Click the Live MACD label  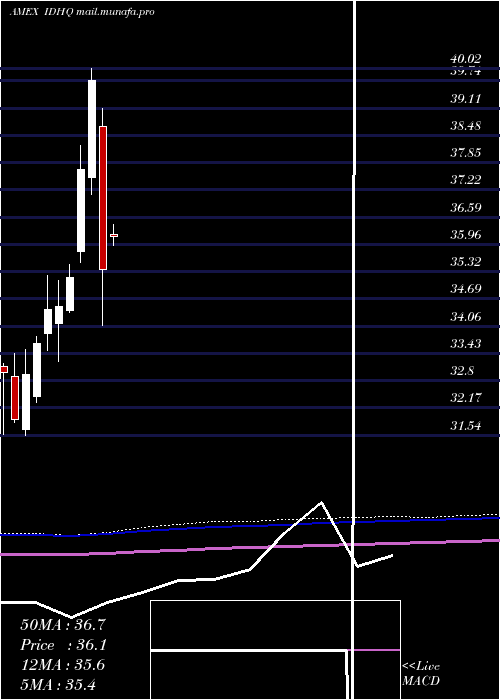pyautogui.click(x=421, y=674)
